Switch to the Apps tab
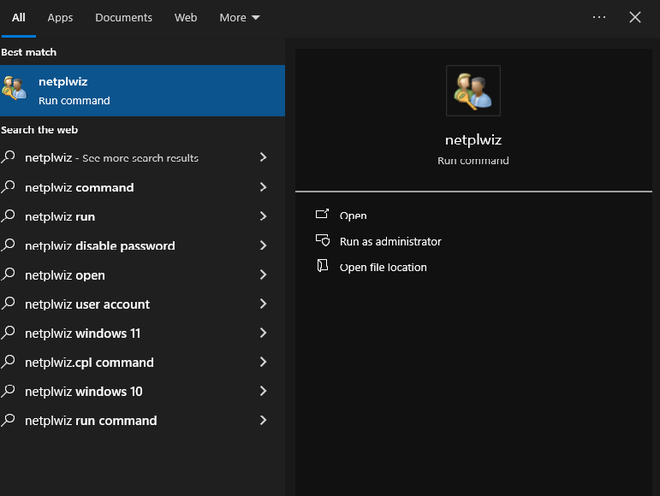This screenshot has height=496, width=660. pyautogui.click(x=60, y=17)
